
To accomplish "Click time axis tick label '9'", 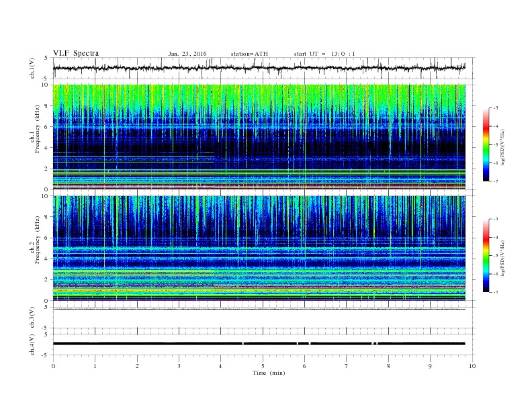I will (430, 366).
